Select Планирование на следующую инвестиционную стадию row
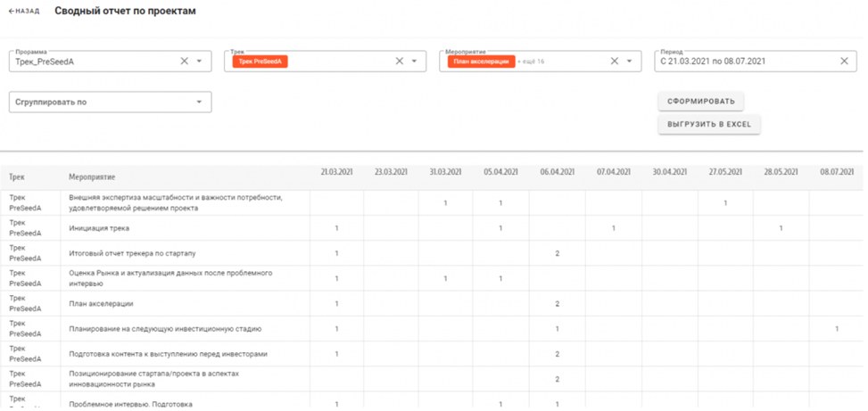 [x=434, y=329]
